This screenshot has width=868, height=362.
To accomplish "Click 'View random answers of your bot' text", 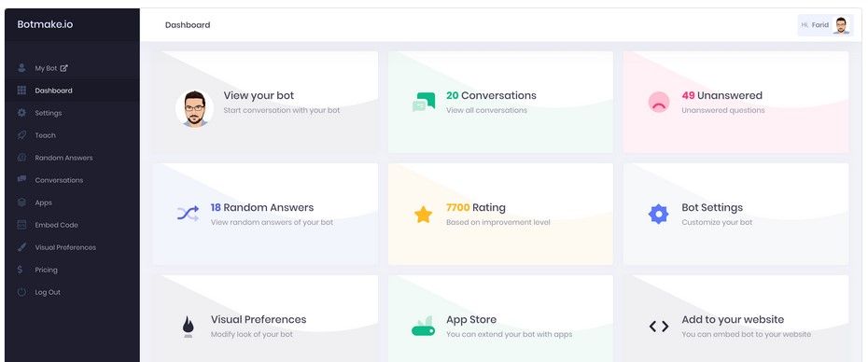I will point(272,222).
